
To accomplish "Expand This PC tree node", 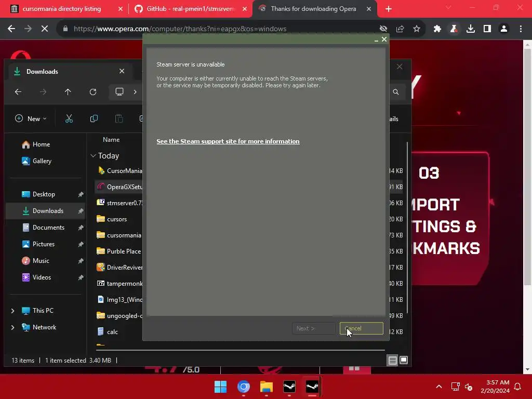I will [12, 311].
